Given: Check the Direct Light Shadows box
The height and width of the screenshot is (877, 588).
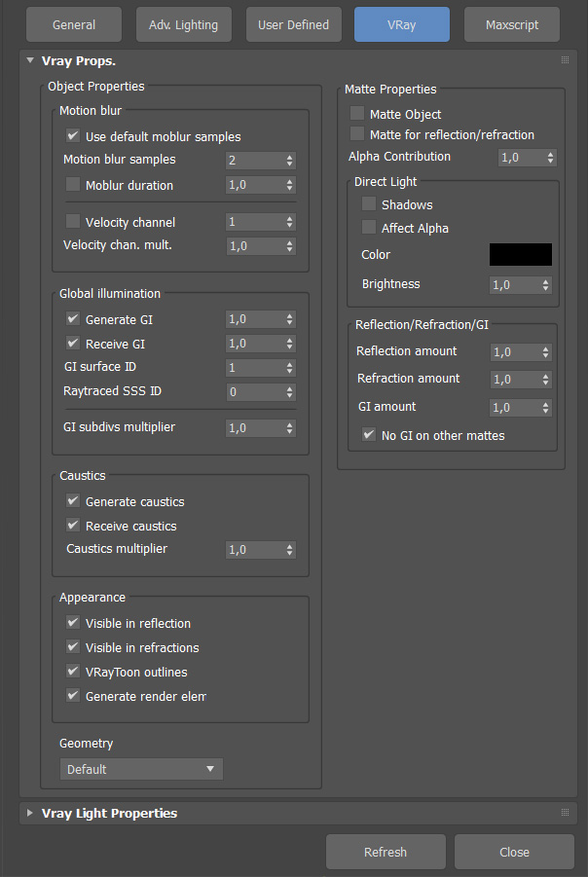Looking at the screenshot, I should pos(369,204).
